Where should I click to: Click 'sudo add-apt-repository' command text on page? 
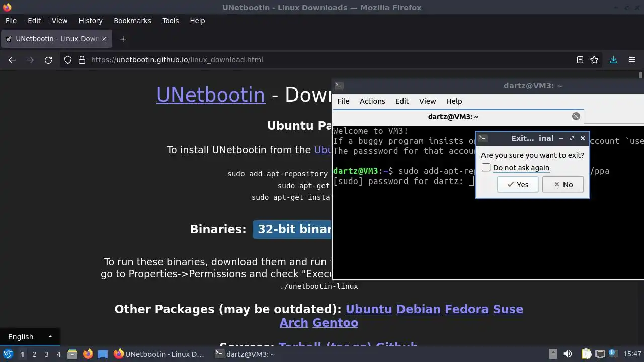278,174
